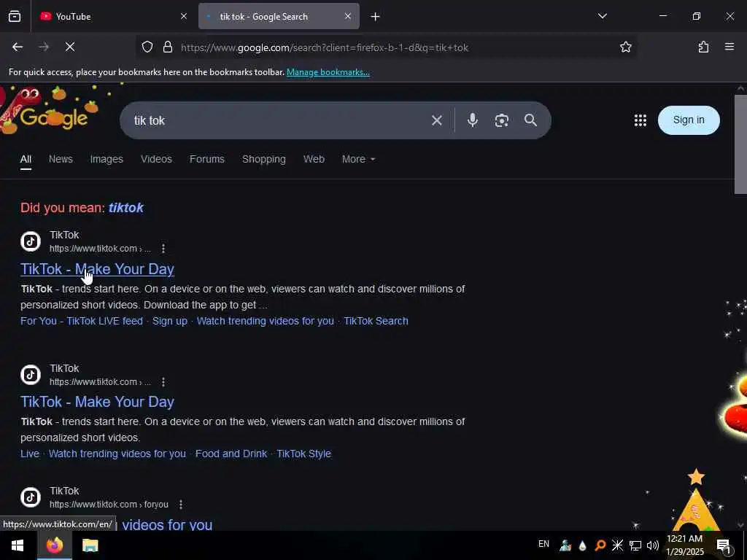Open TikTok Style sitelink
The height and width of the screenshot is (560, 747).
point(303,454)
